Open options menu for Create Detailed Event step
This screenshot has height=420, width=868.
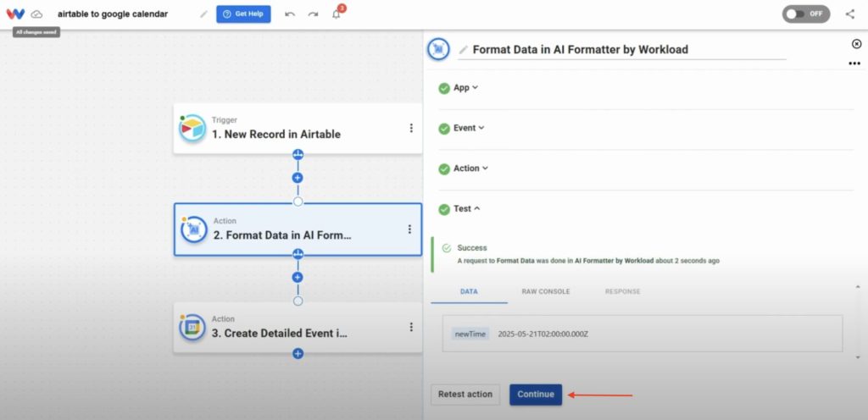coord(411,327)
